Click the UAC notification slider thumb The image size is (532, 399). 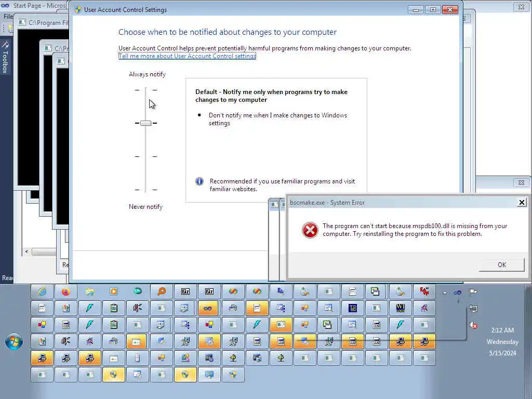click(145, 123)
